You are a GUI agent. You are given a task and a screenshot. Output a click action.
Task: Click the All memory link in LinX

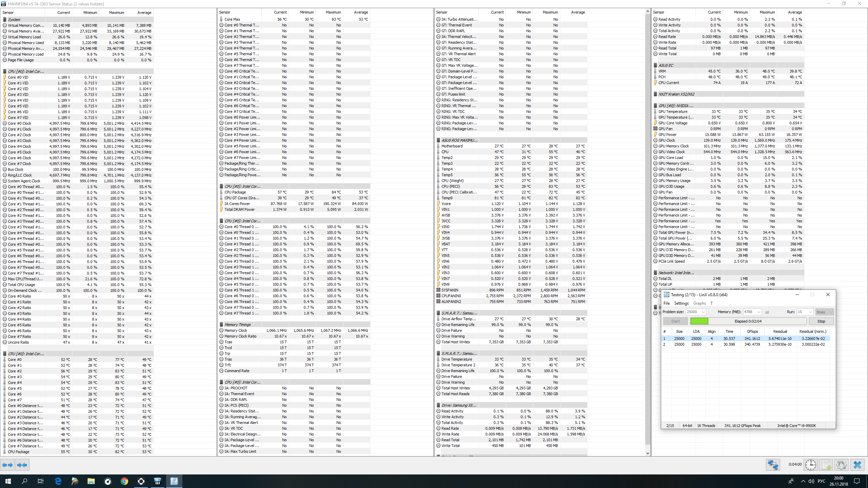pos(767,312)
